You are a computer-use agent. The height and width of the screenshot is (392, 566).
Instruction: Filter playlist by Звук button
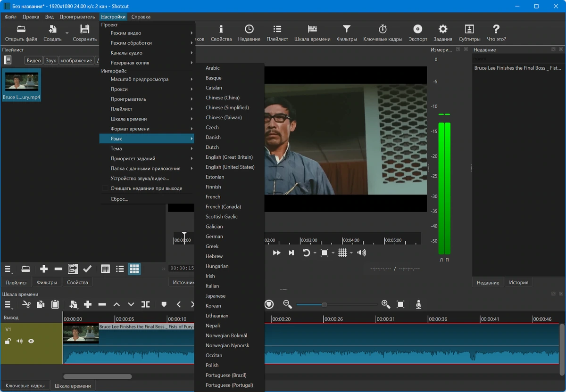pos(51,60)
